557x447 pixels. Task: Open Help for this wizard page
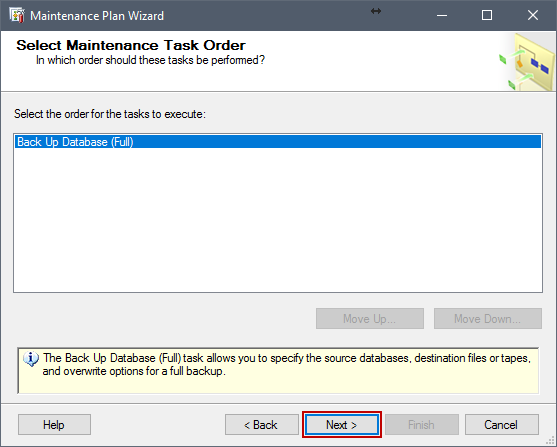(x=54, y=424)
